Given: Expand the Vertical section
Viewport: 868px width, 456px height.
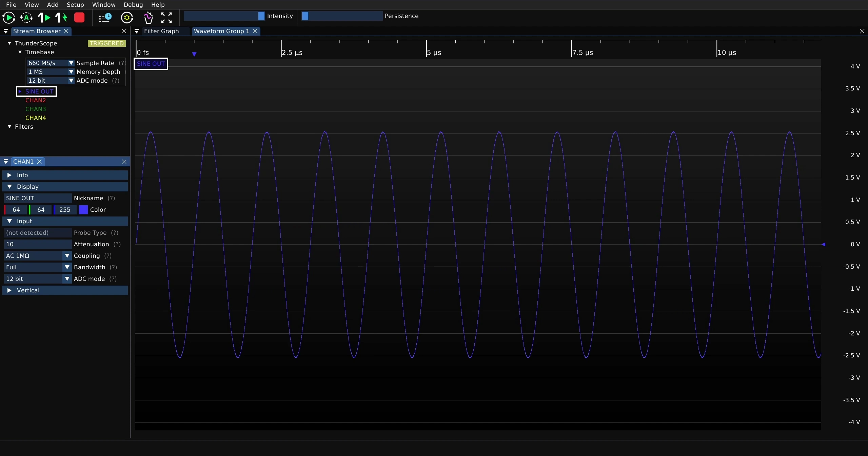Looking at the screenshot, I should [65, 290].
